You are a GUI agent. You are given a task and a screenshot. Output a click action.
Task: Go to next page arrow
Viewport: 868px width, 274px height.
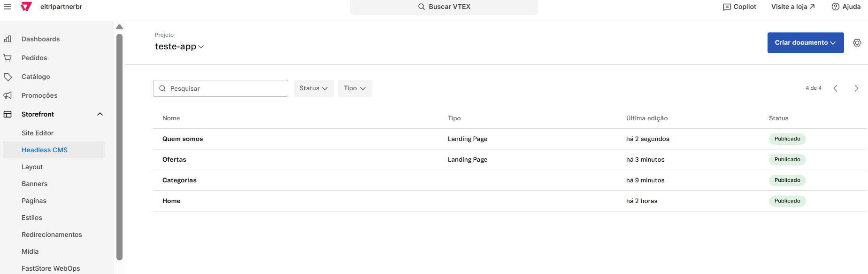[856, 88]
